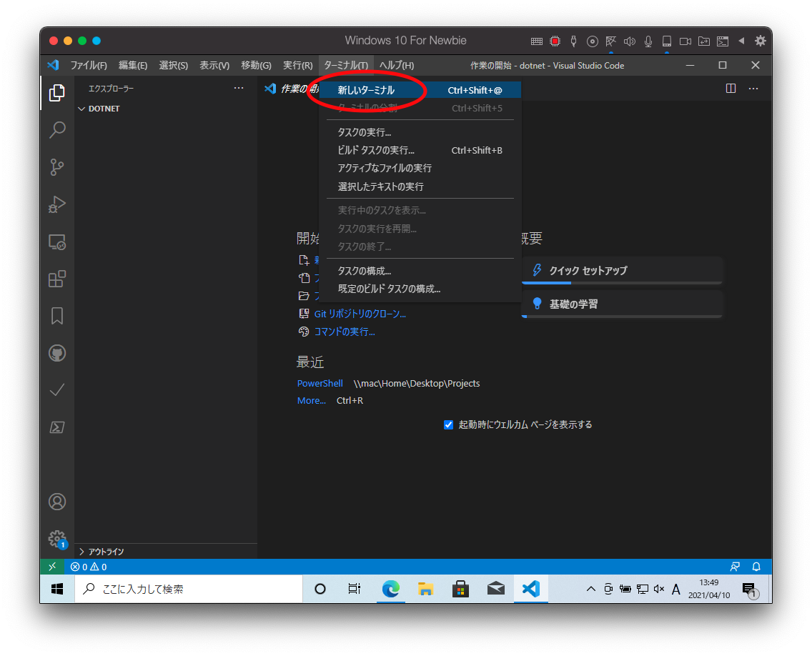Click the More... recent link
Screen dimensions: 812x656
click(311, 401)
